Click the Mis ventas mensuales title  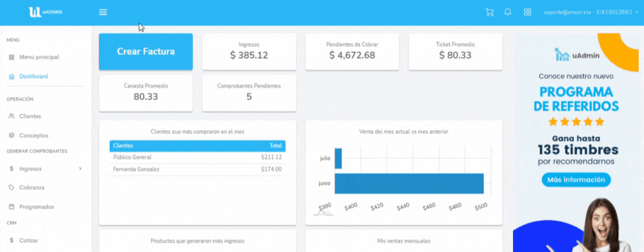[x=404, y=241]
